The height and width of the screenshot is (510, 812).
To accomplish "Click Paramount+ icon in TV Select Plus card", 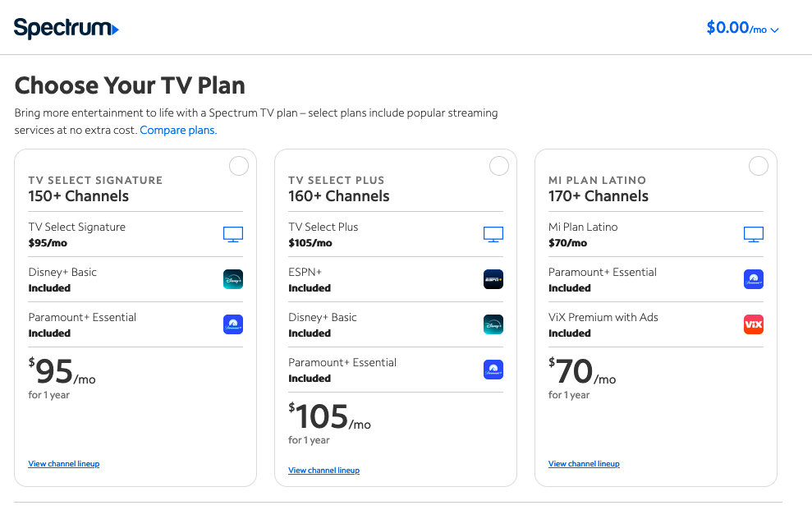I will 493,370.
